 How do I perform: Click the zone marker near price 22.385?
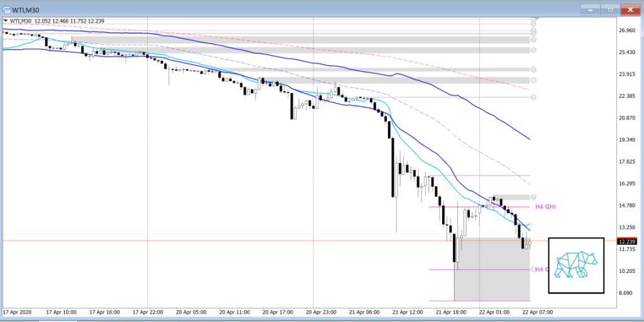(x=533, y=97)
